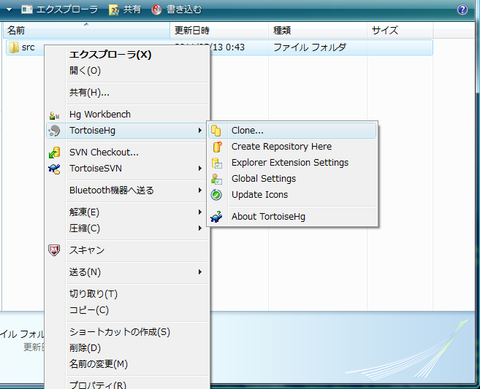Open the toolbar dropdown arrow at far left

(x=9, y=10)
